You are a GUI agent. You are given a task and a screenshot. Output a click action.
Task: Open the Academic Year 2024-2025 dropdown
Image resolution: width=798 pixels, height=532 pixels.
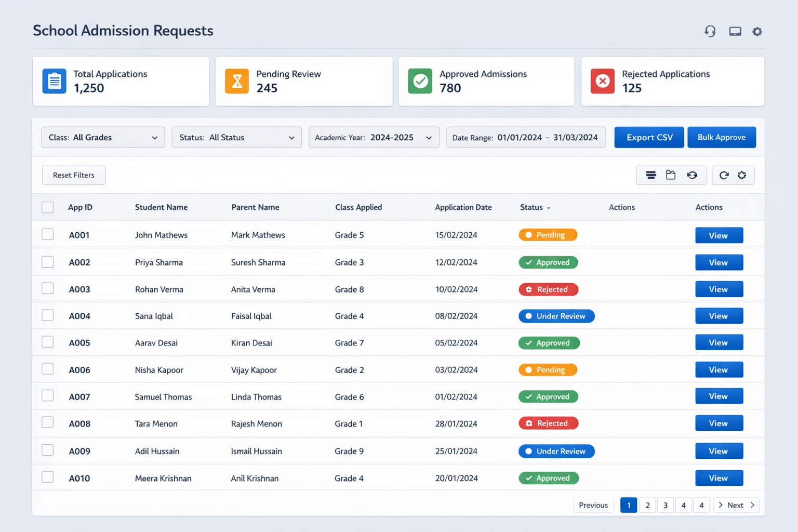374,137
